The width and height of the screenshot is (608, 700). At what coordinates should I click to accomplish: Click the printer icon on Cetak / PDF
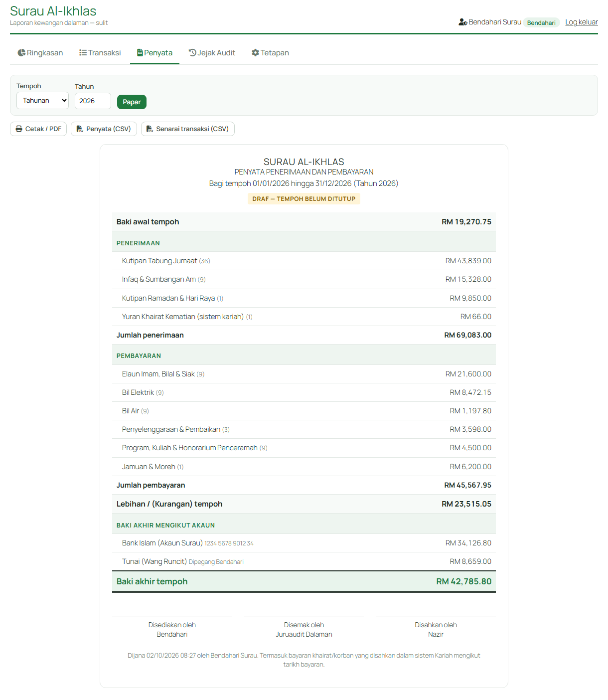19,129
